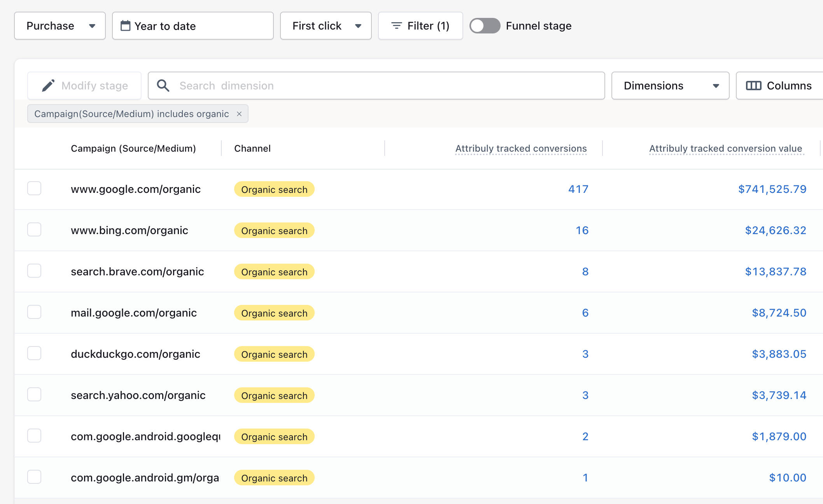The height and width of the screenshot is (504, 823).
Task: Click the Columns layout icon
Action: coord(753,86)
